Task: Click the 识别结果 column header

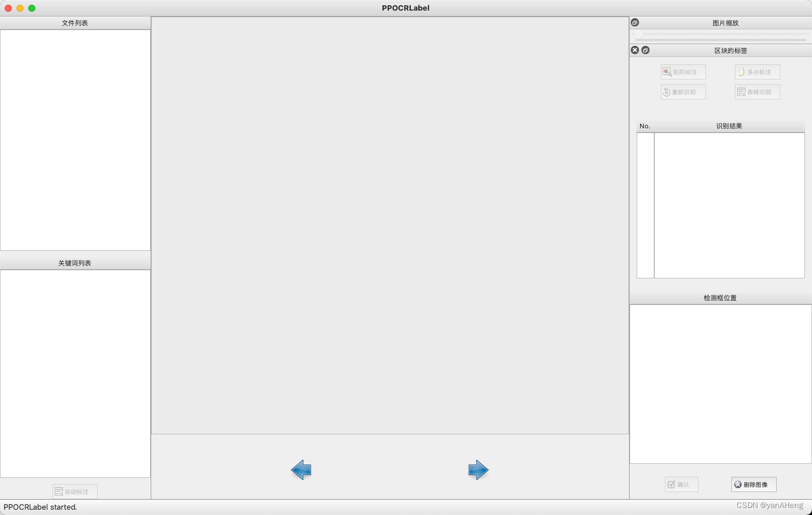Action: coord(729,126)
